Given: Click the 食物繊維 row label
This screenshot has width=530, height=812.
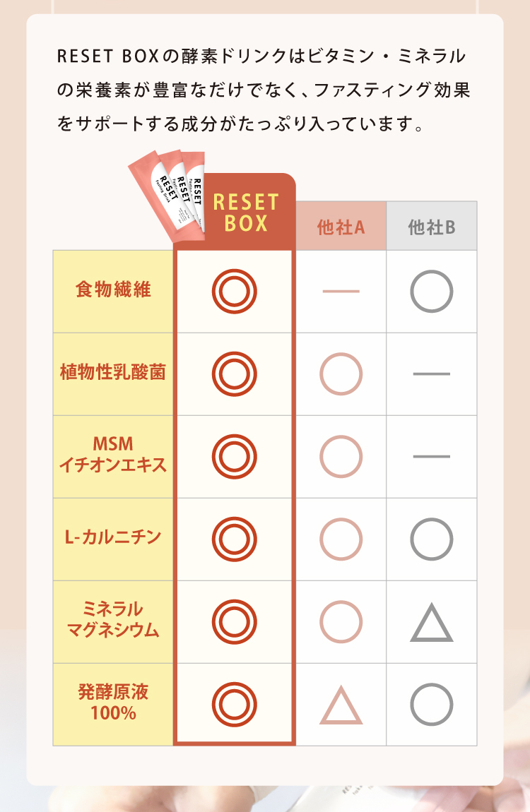Looking at the screenshot, I should [113, 290].
